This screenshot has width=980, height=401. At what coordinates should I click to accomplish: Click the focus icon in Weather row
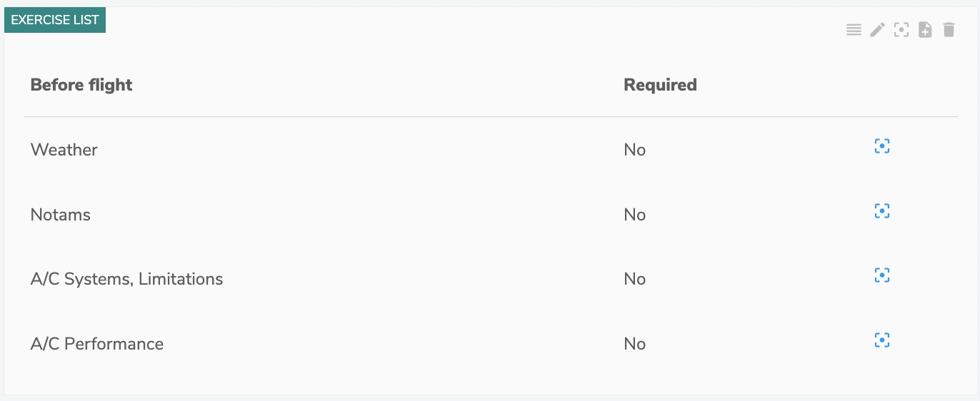pos(882,146)
